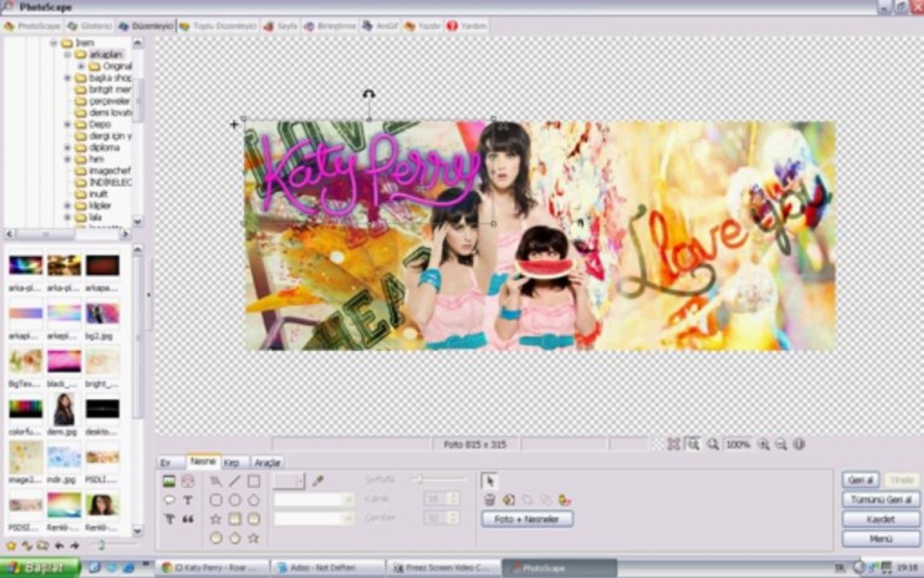
Task: Open the Katy Perry - Roar taskbar item
Action: pos(213,568)
